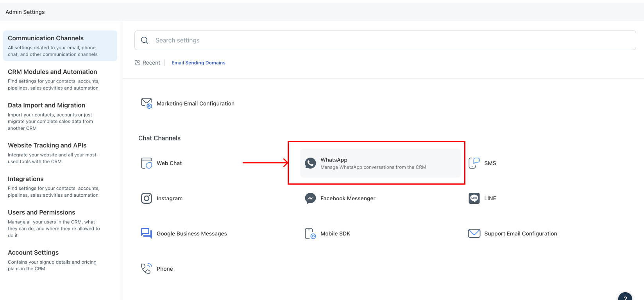The image size is (644, 300).
Task: Open Instagram channel label
Action: tap(170, 198)
